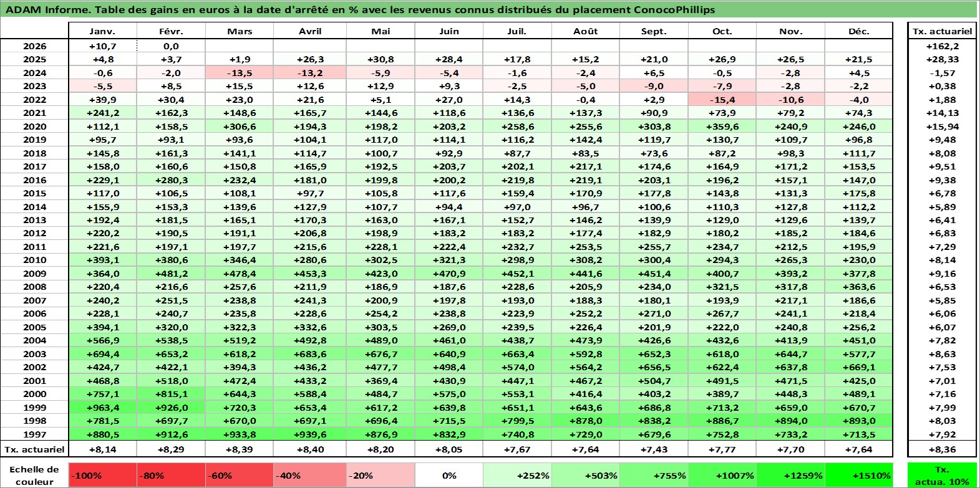Select the 1997 year row label
This screenshot has height=488, width=980.
(34, 434)
